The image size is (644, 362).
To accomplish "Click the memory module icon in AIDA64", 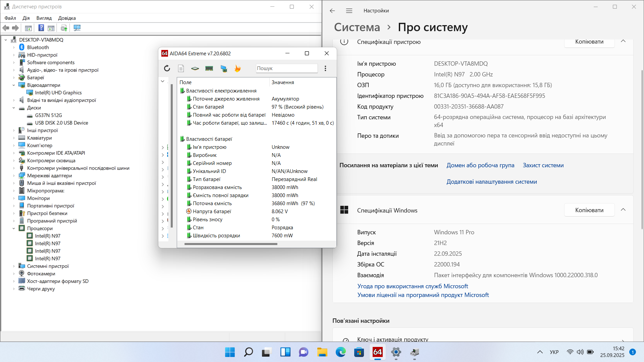I will tap(209, 68).
